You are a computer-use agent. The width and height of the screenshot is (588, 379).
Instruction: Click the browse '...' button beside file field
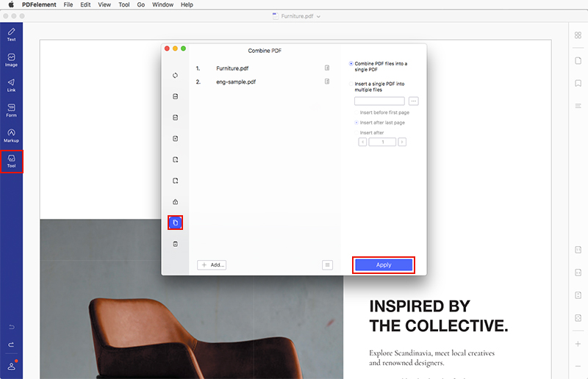point(414,101)
